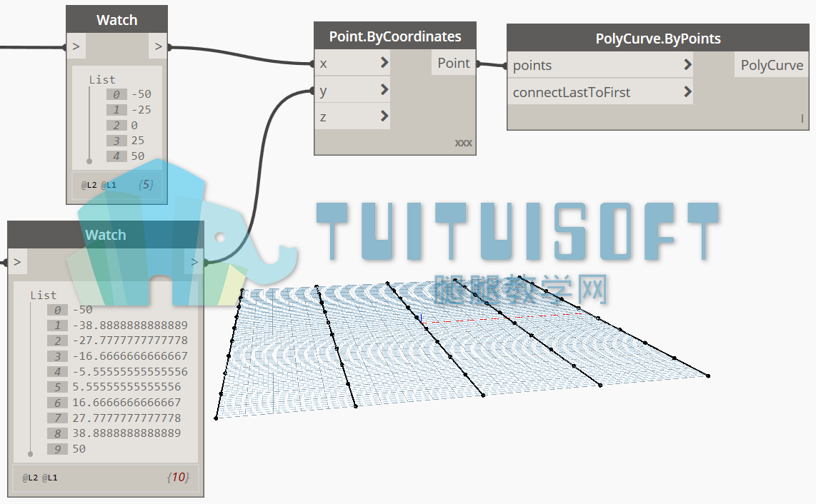Click the 50 value at index 9
This screenshot has height=504, width=816.
coord(79,449)
